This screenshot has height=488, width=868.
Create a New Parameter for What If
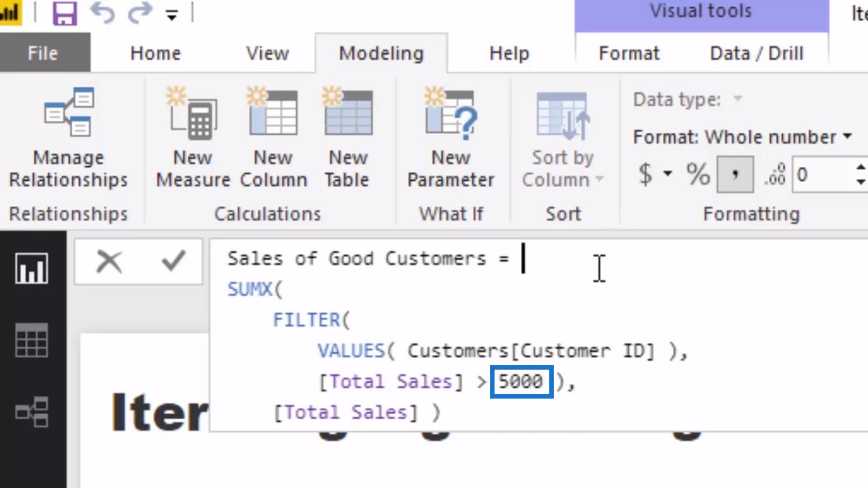pos(451,138)
